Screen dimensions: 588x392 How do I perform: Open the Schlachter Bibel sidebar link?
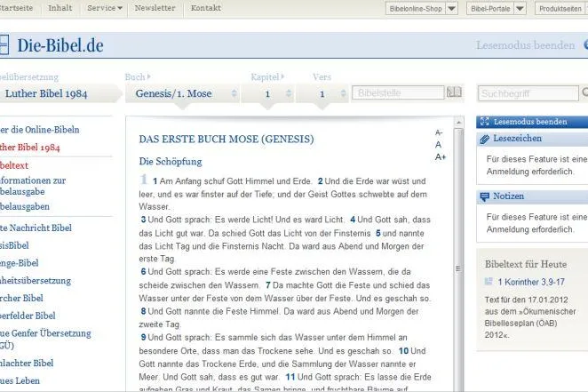point(27,364)
